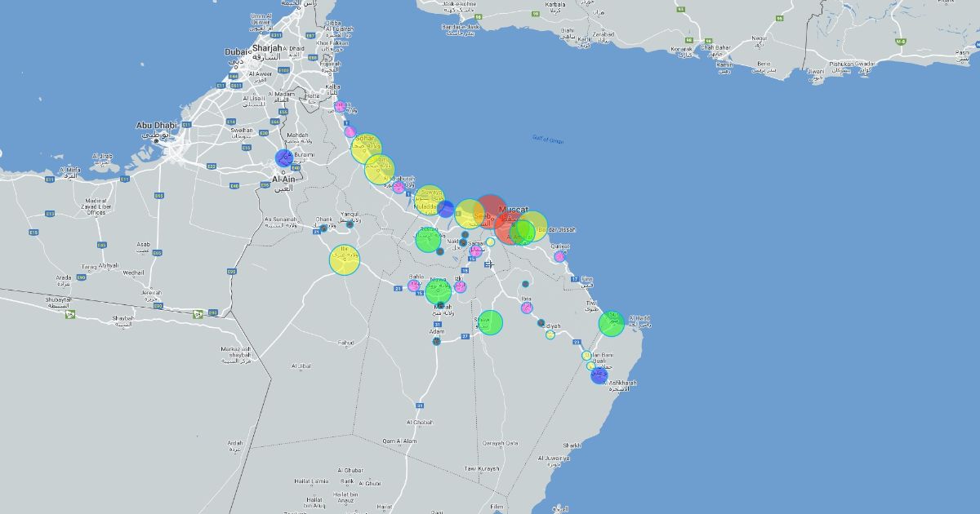Select the green circle marker at Sur

pyautogui.click(x=611, y=324)
